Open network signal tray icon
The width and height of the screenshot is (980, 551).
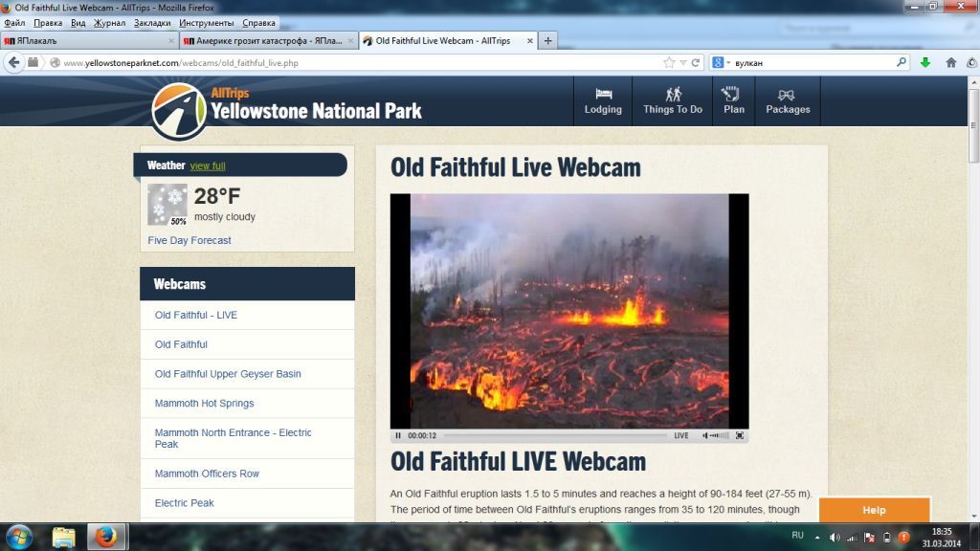coord(852,538)
